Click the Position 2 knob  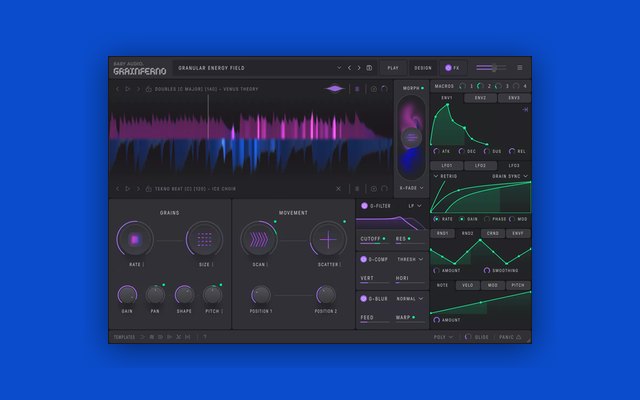[326, 295]
